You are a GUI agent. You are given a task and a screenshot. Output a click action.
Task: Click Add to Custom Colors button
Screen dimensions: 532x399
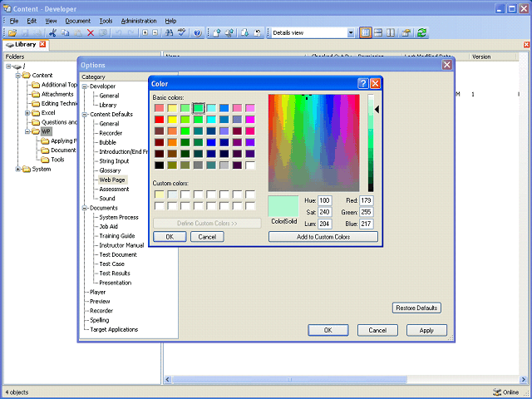323,237
